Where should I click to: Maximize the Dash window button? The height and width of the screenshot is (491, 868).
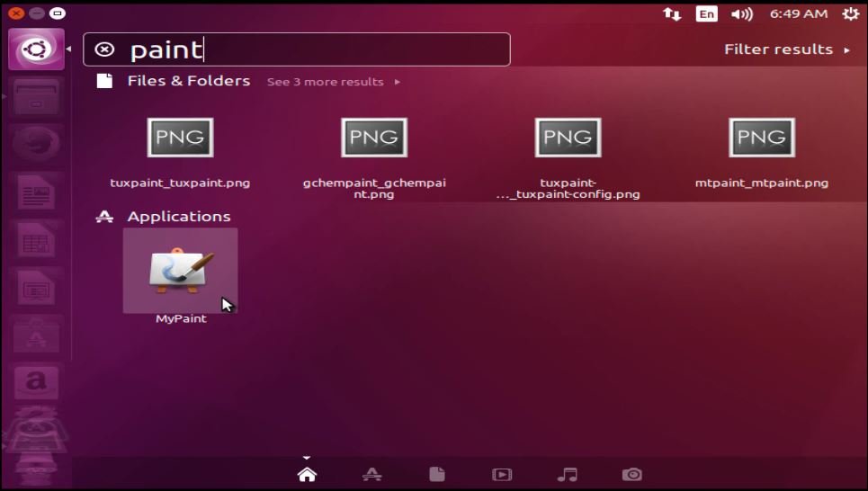57,13
